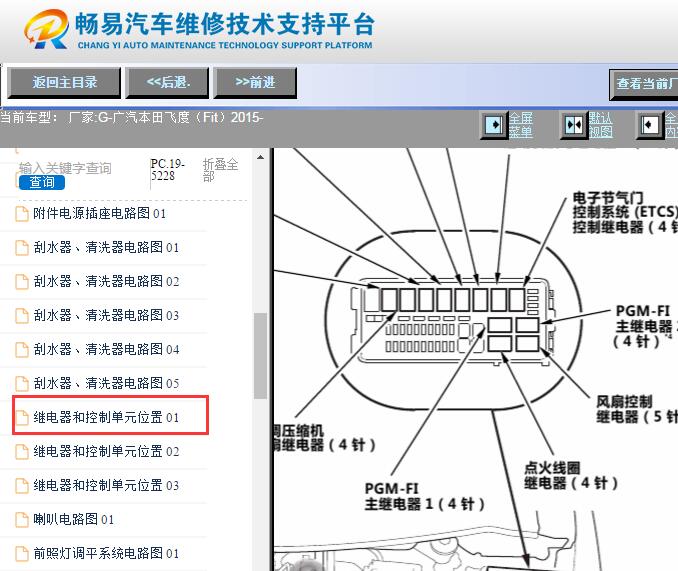Click the page icon beside 刮水器、清洗器电路图 03
The width and height of the screenshot is (678, 571).
click(22, 316)
